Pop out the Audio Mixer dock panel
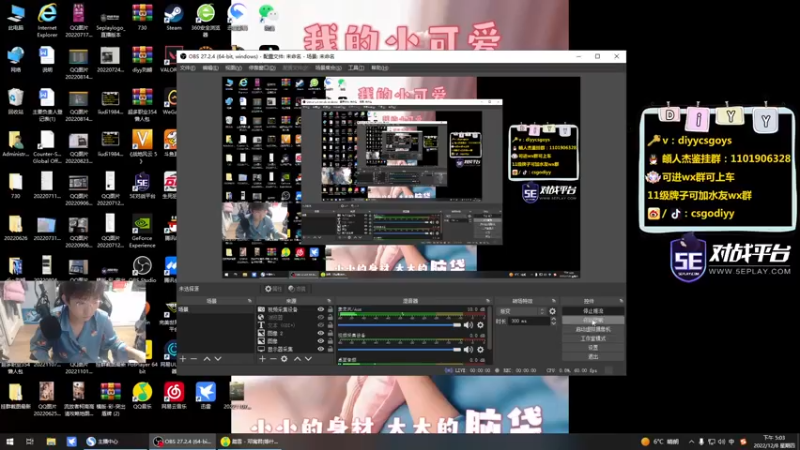This screenshot has width=800, height=450. [488, 301]
